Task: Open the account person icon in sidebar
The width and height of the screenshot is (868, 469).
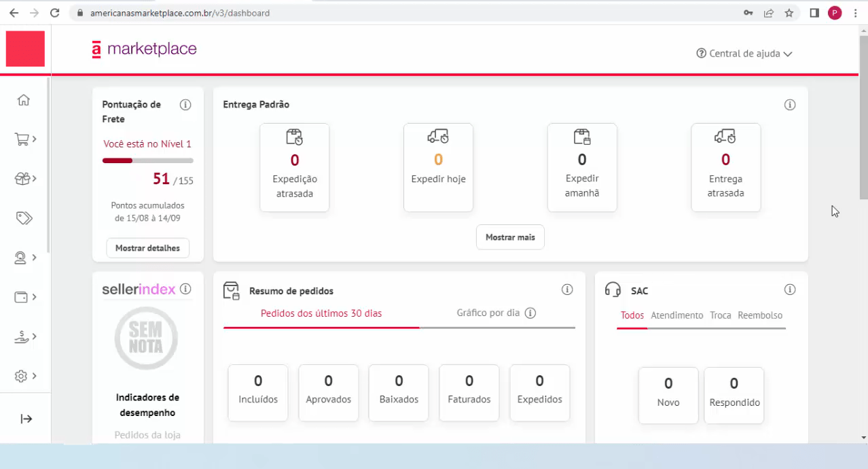Action: point(22,258)
